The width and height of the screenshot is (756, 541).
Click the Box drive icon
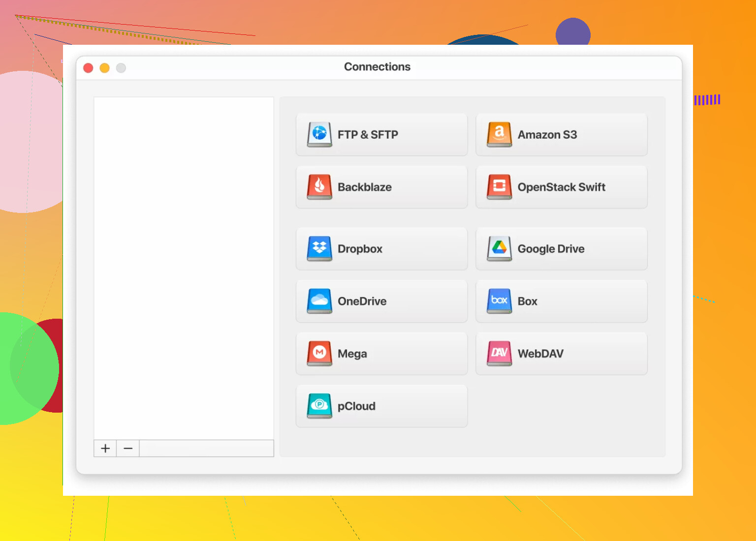point(499,301)
